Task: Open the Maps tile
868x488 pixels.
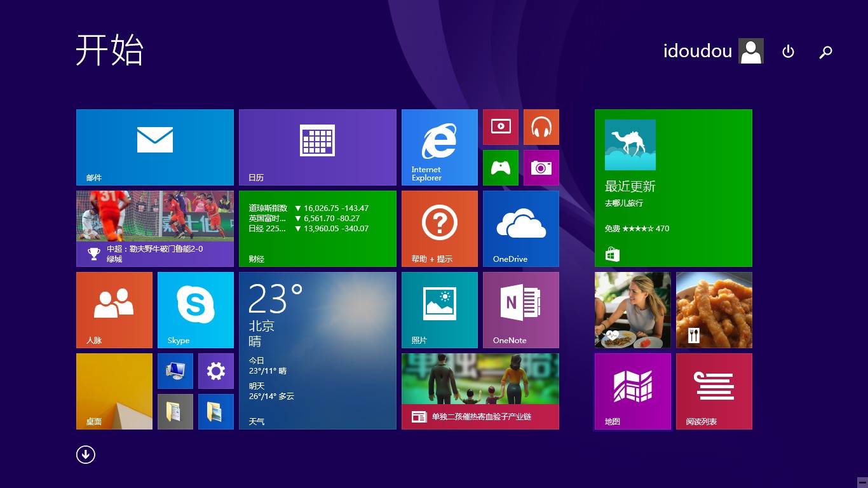Action: point(632,391)
